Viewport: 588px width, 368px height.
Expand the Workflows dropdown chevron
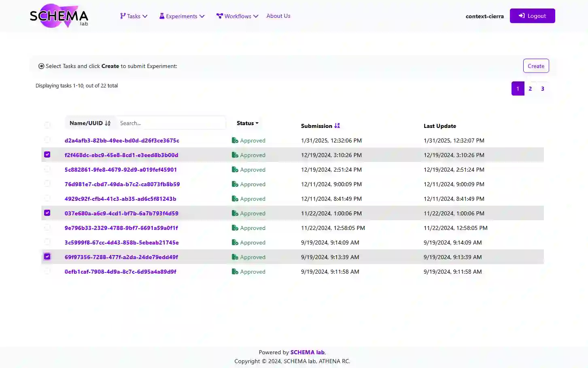(256, 16)
